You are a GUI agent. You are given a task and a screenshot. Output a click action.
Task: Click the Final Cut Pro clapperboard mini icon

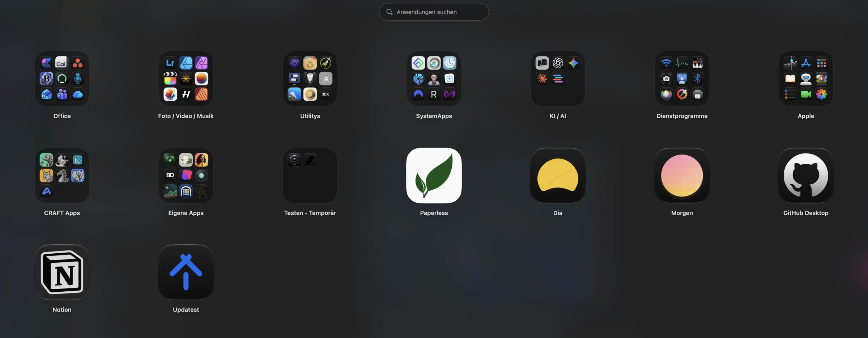(170, 79)
